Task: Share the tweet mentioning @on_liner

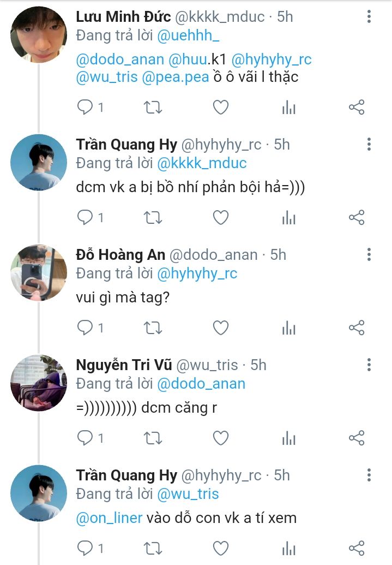Action: pos(356,548)
